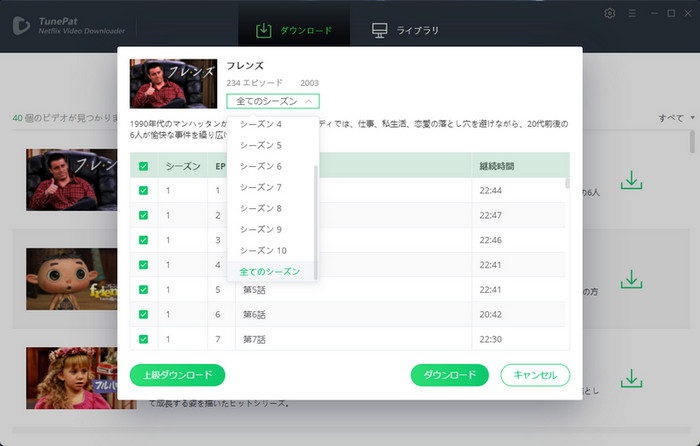Click the 第6話 episode title
Viewport: 700px width, 446px height.
[x=254, y=314]
